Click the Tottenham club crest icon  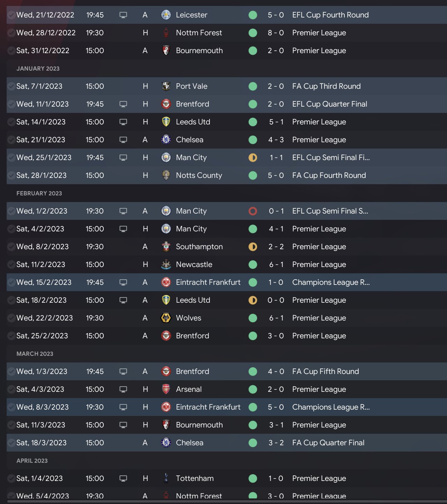tap(166, 478)
